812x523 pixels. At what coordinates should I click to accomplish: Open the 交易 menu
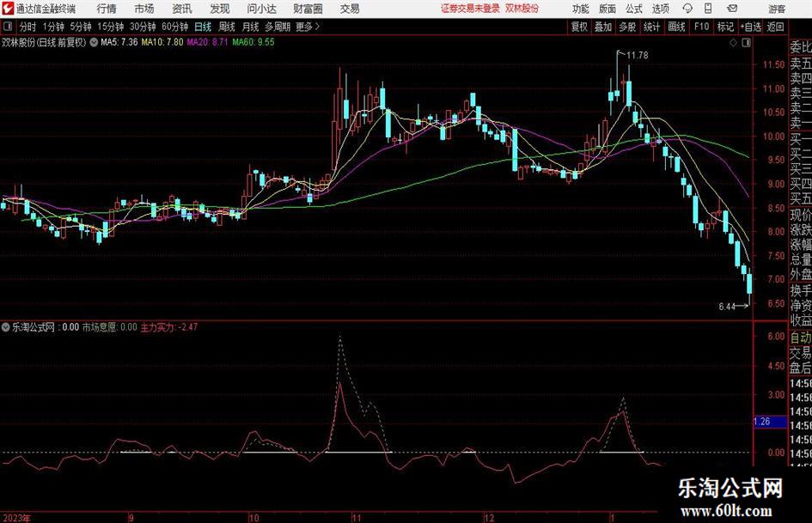(x=350, y=9)
